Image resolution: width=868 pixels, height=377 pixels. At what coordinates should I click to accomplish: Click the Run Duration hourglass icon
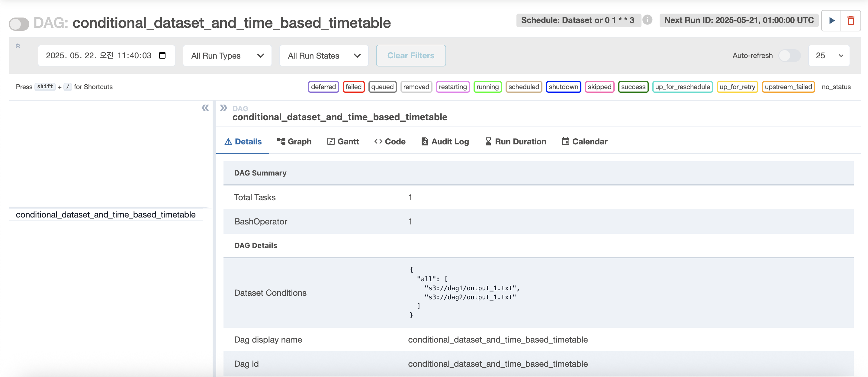pos(488,141)
